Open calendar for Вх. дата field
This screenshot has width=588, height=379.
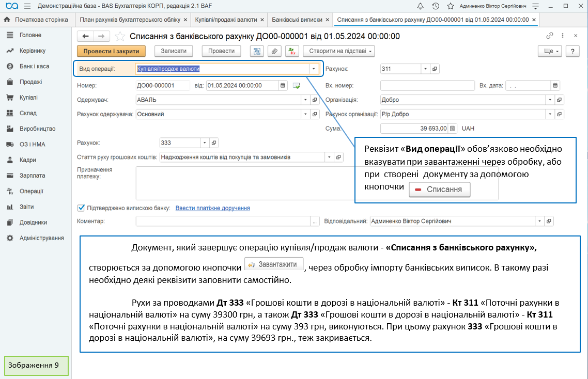click(555, 86)
